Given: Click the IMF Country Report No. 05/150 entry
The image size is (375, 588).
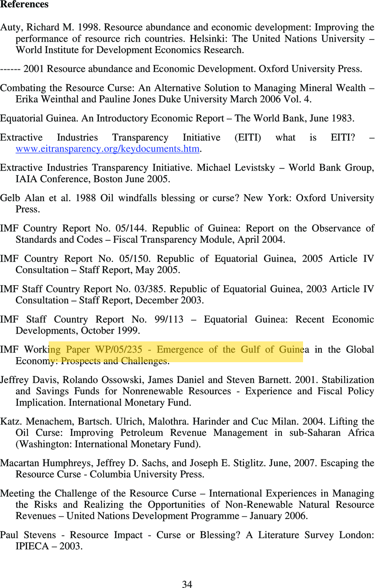Looking at the screenshot, I should 187,264.
